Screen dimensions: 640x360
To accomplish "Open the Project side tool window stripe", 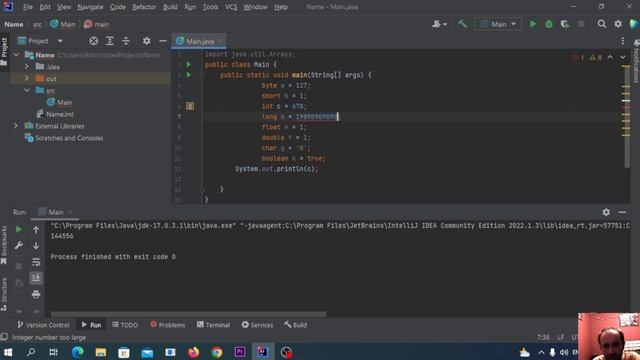I will (x=4, y=51).
